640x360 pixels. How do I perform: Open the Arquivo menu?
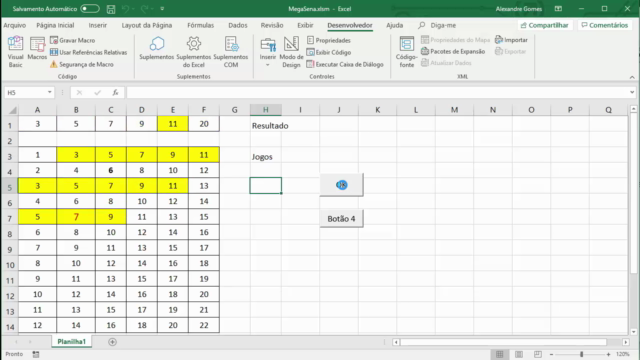point(15,25)
